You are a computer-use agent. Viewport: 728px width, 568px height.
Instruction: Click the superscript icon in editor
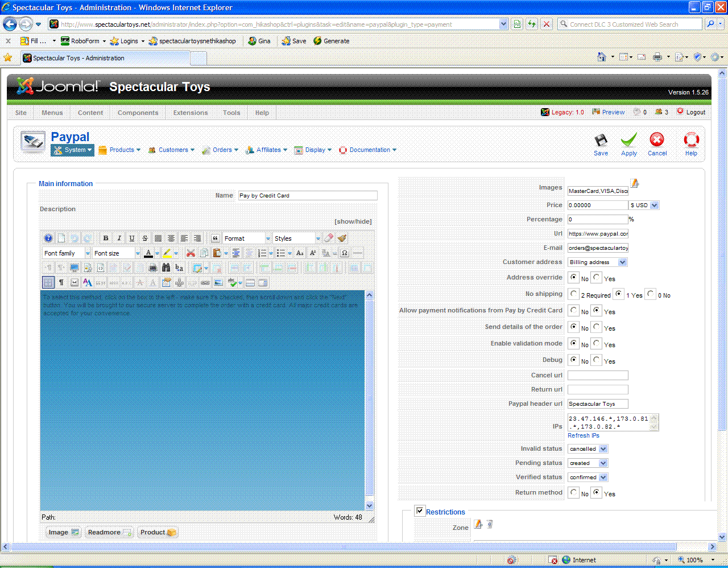point(313,253)
